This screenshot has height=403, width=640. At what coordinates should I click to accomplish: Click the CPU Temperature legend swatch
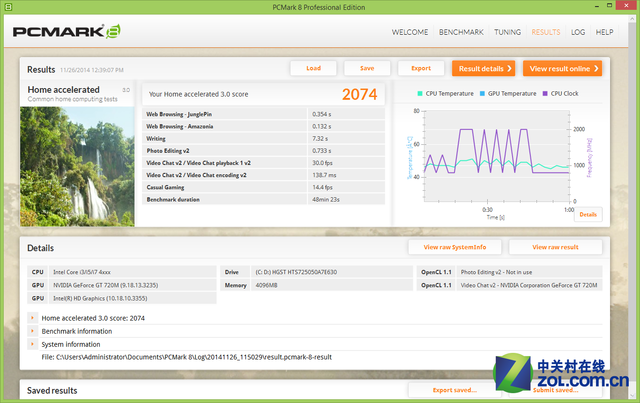[x=420, y=94]
